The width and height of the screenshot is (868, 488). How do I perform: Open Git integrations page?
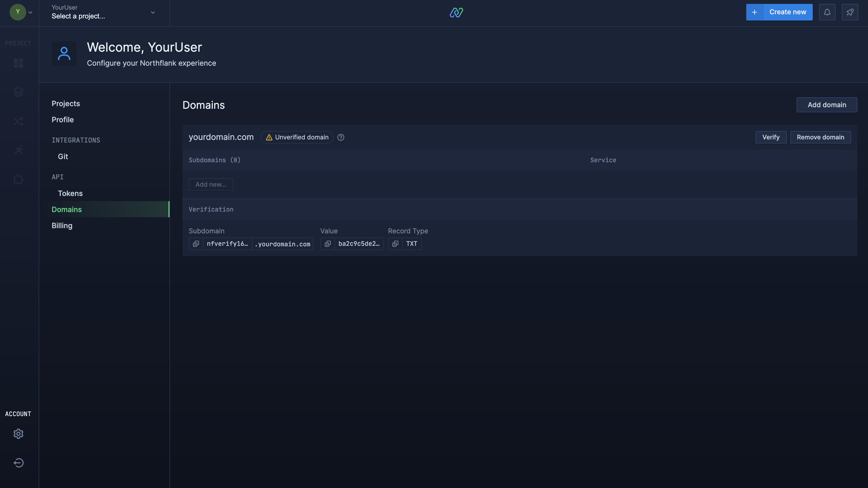click(63, 156)
